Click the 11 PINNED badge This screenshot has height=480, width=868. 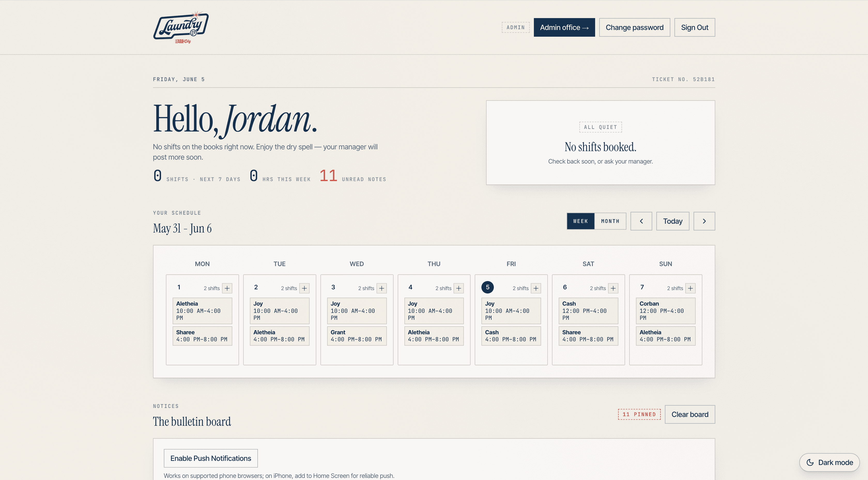[x=639, y=414]
